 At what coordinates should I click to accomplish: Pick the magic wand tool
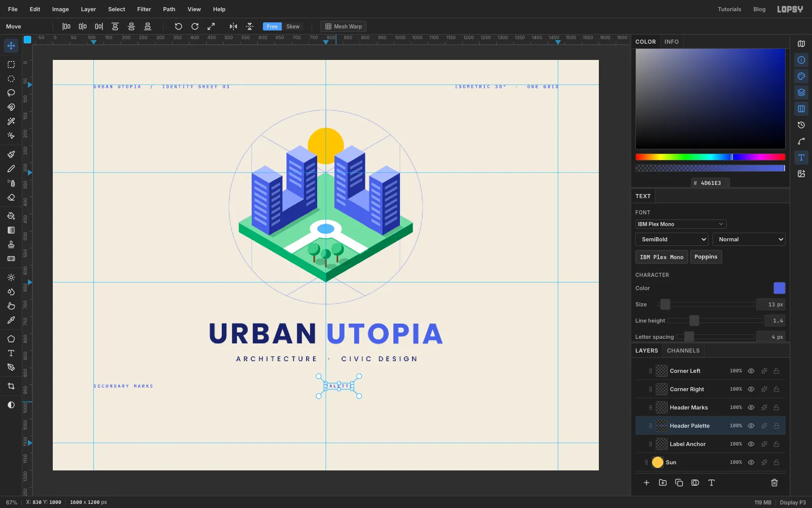coord(11,121)
